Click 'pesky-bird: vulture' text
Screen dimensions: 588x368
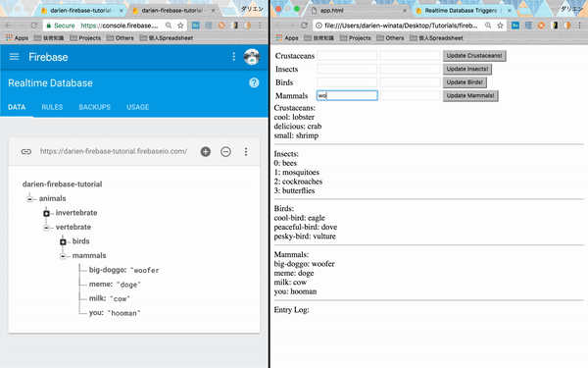click(305, 237)
